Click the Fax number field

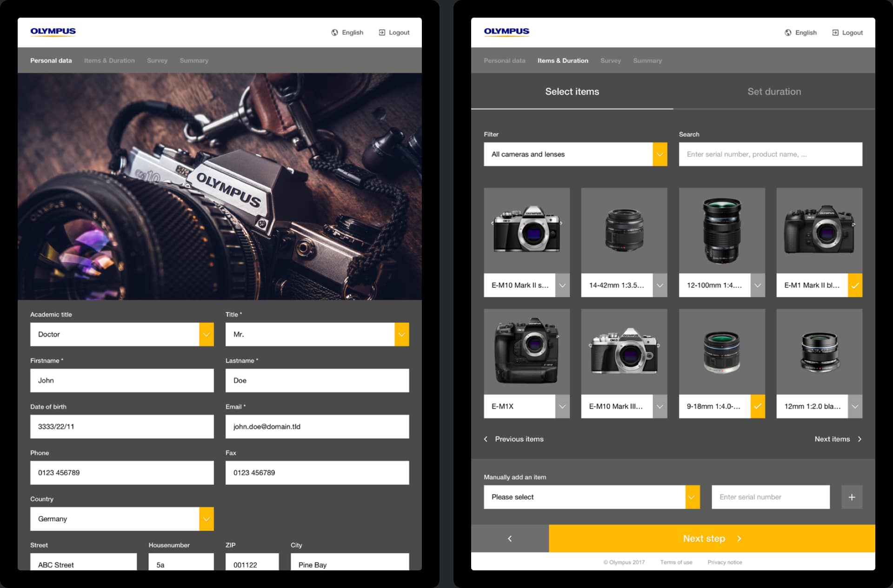point(317,473)
